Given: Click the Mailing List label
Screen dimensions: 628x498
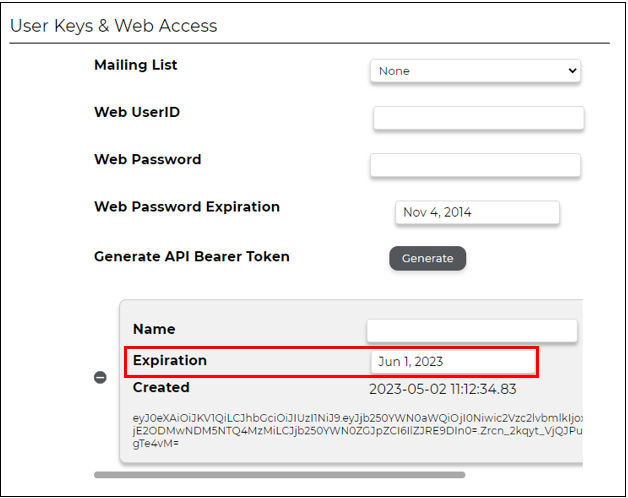Looking at the screenshot, I should 135,65.
